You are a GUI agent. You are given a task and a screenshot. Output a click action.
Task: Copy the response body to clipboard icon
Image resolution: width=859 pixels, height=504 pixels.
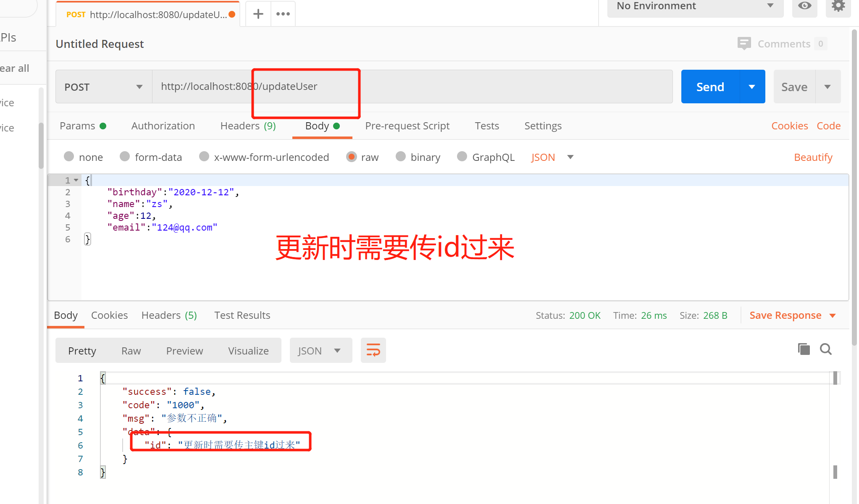[x=804, y=349]
